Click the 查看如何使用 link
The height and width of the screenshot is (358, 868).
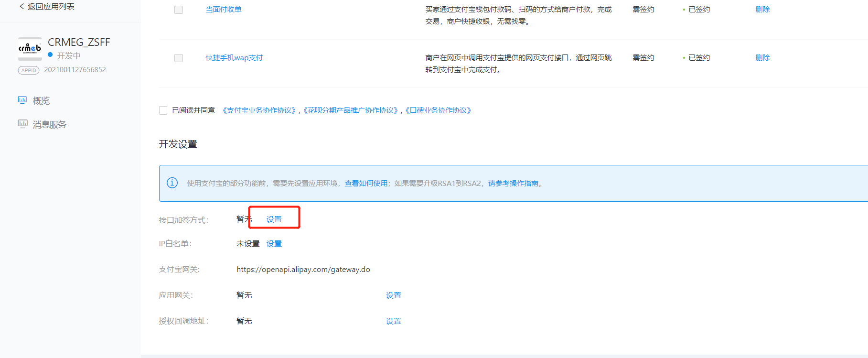[x=366, y=184]
